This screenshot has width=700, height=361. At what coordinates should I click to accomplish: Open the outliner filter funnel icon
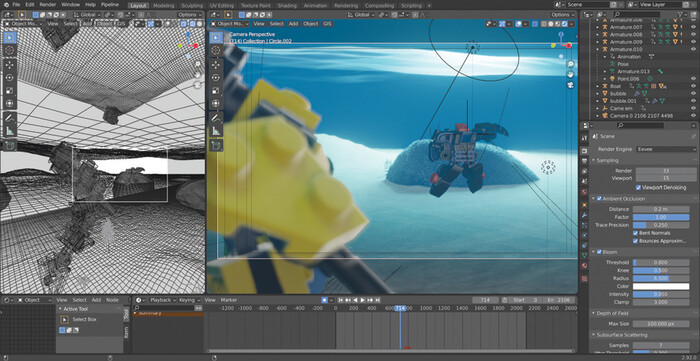(x=680, y=14)
